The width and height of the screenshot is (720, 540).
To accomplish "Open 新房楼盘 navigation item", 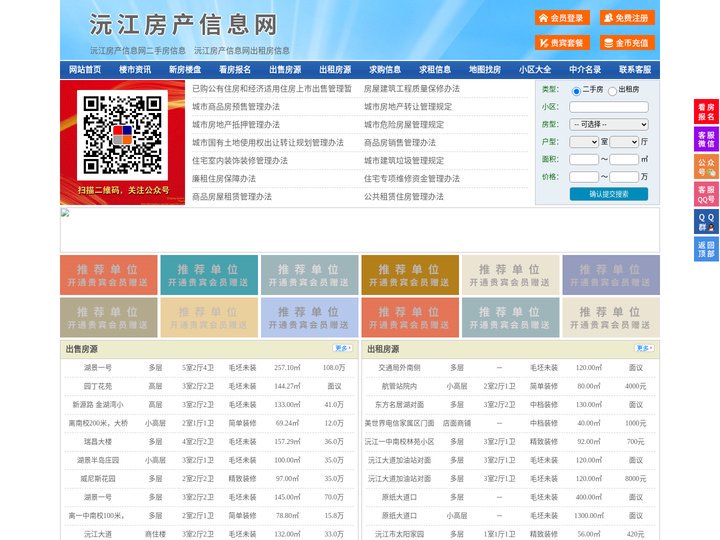I will coord(185,70).
